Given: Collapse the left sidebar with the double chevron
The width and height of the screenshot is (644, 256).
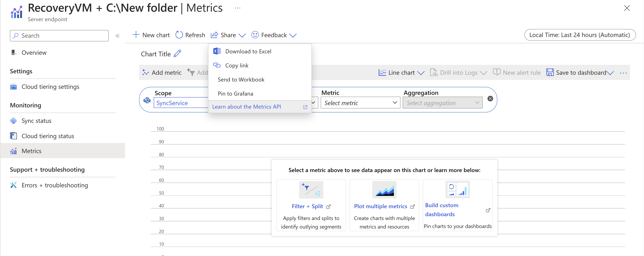Looking at the screenshot, I should 118,35.
